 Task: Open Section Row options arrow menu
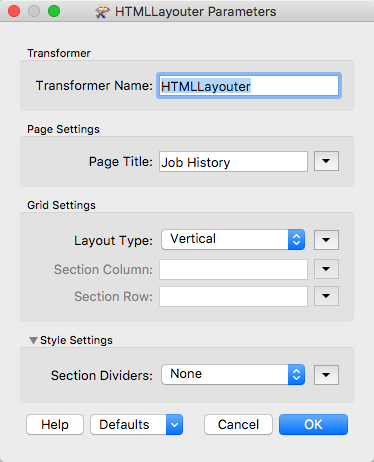click(x=326, y=296)
